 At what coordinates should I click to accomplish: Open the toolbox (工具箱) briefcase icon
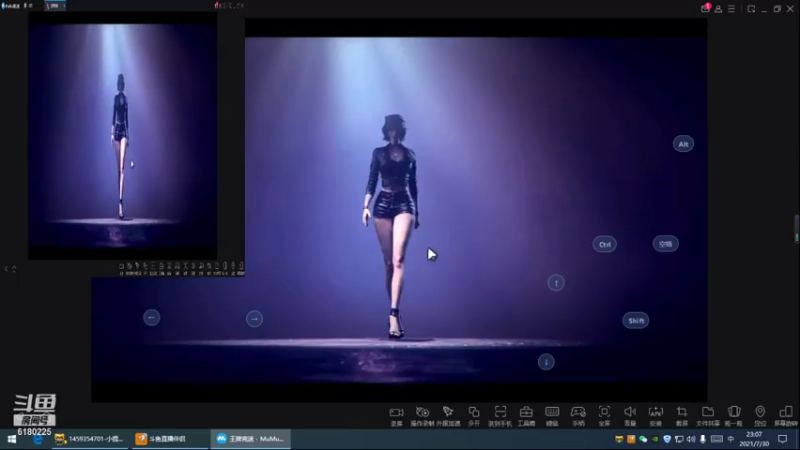526,412
